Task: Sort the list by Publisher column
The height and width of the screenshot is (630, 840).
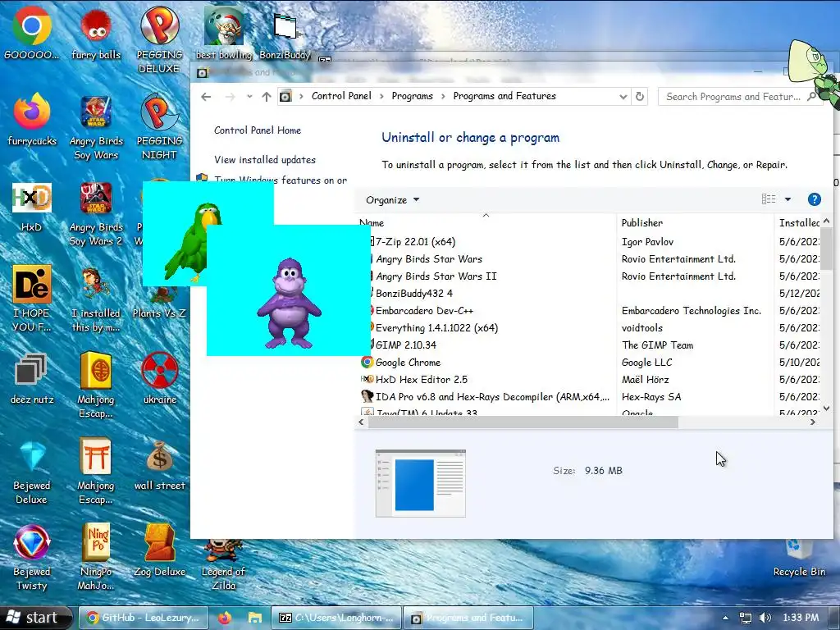Action: (x=696, y=222)
